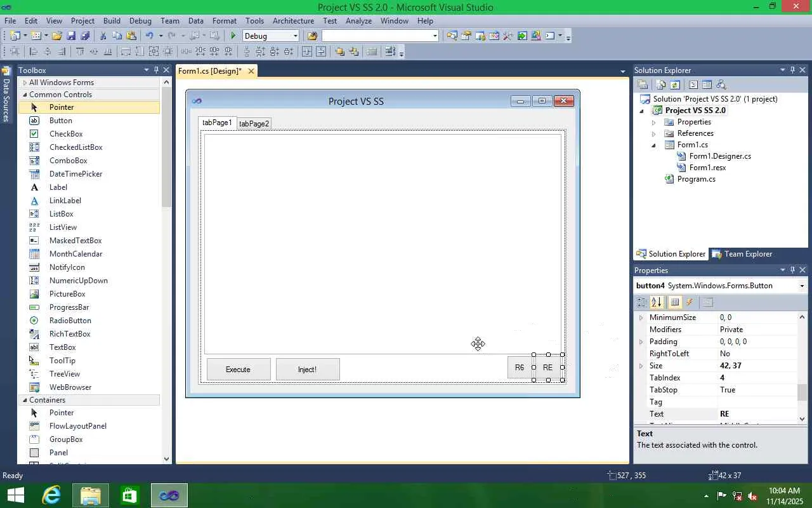Switch to the Team Explorer tab
Image resolution: width=812 pixels, height=508 pixels.
click(x=742, y=254)
